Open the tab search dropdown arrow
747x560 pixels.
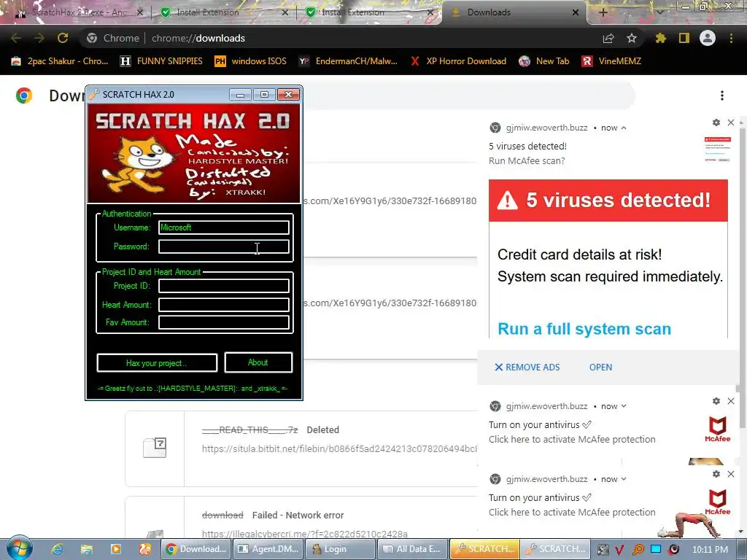point(659,12)
